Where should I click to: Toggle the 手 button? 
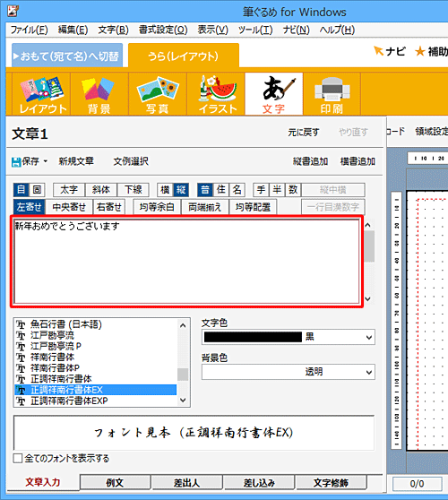(x=261, y=190)
